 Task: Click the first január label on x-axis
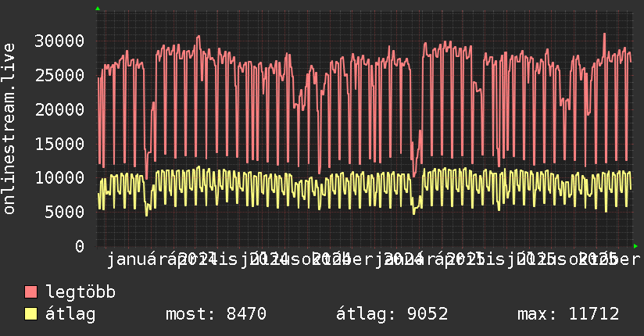(x=141, y=259)
